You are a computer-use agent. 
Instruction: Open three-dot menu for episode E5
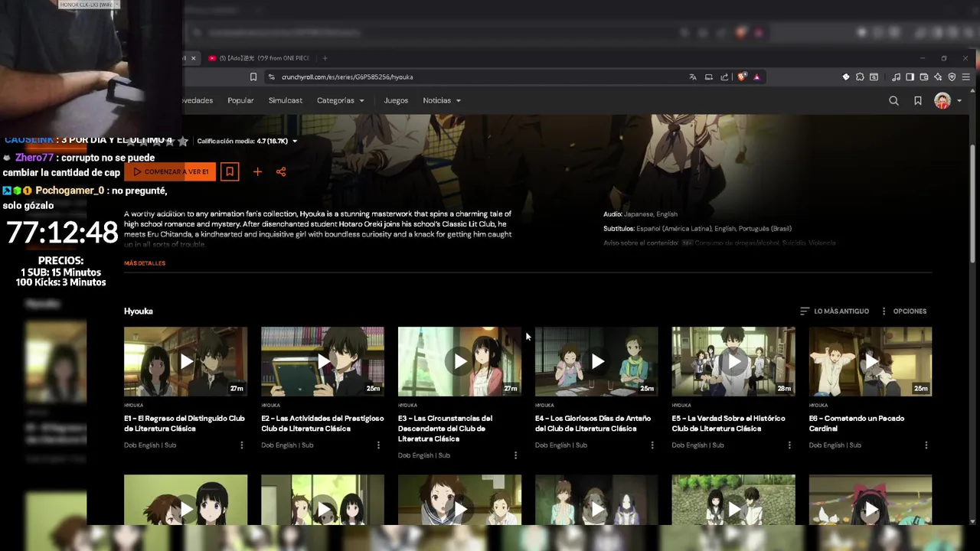[789, 445]
